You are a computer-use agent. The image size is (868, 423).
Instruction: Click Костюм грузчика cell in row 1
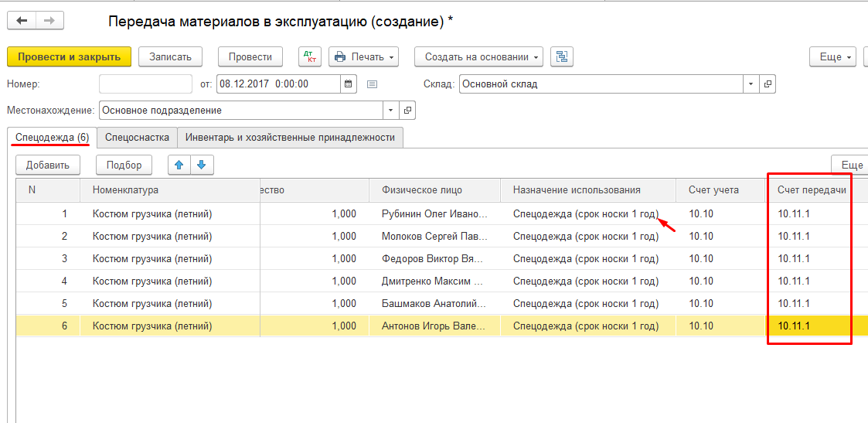pyautogui.click(x=170, y=213)
